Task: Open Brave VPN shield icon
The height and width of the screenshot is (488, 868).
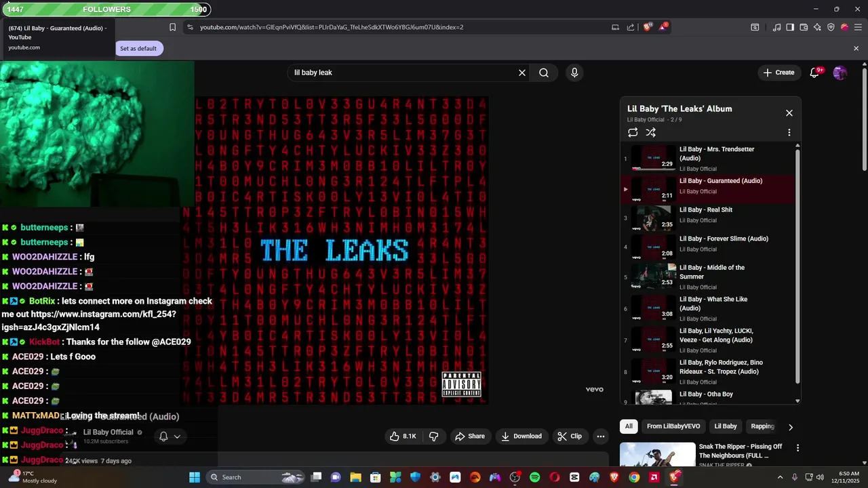Action: click(x=831, y=27)
